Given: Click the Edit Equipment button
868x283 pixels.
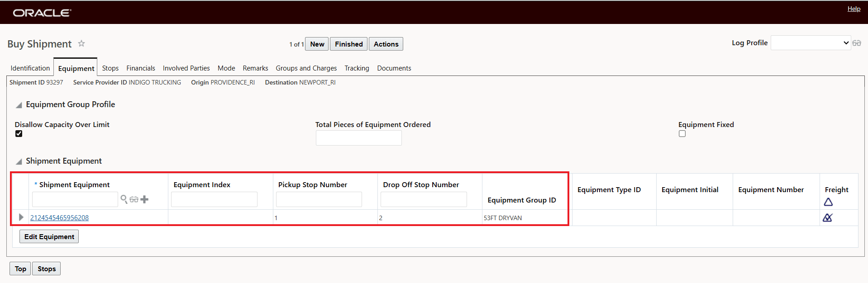Looking at the screenshot, I should click(x=49, y=236).
